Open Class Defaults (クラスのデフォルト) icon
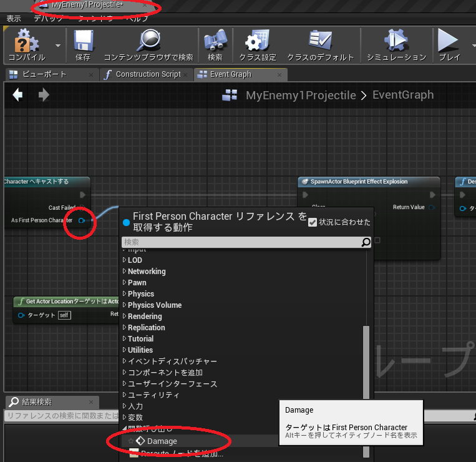This screenshot has height=462, width=476. (321, 40)
